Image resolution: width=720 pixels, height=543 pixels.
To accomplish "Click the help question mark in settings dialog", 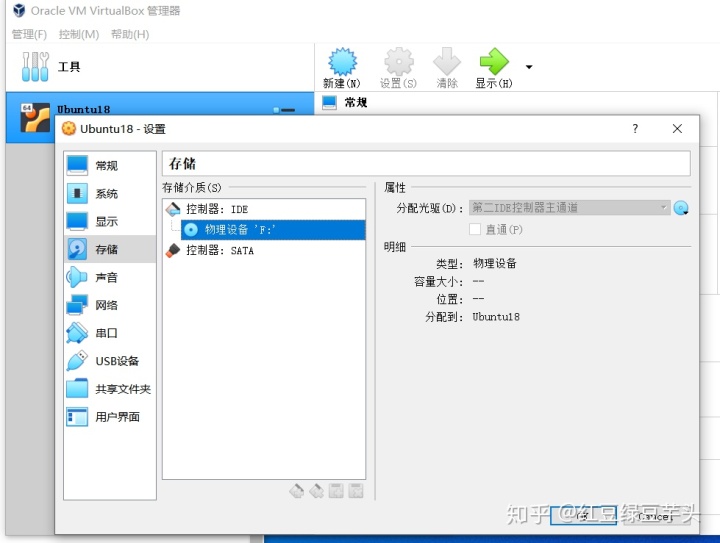I will click(635, 129).
